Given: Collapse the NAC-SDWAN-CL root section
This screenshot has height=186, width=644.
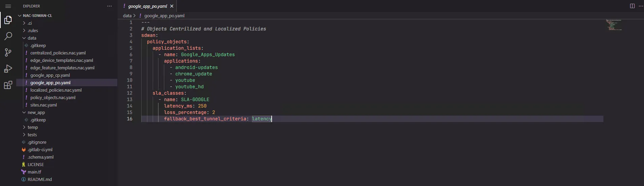Looking at the screenshot, I should [37, 16].
